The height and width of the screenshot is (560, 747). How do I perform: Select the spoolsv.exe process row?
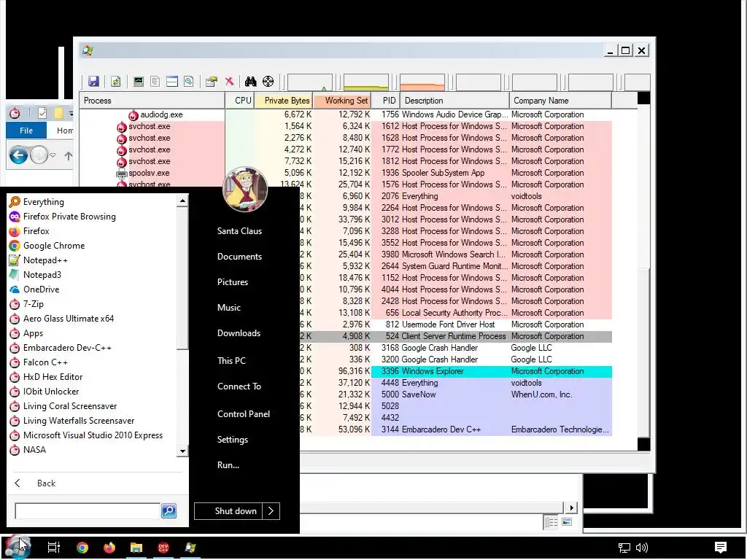click(x=346, y=173)
